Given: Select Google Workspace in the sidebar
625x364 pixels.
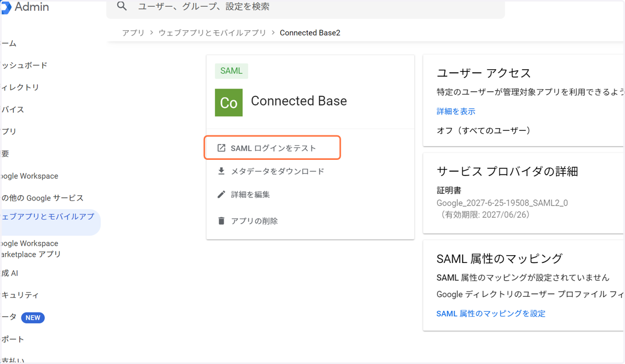Looking at the screenshot, I should click(x=29, y=176).
